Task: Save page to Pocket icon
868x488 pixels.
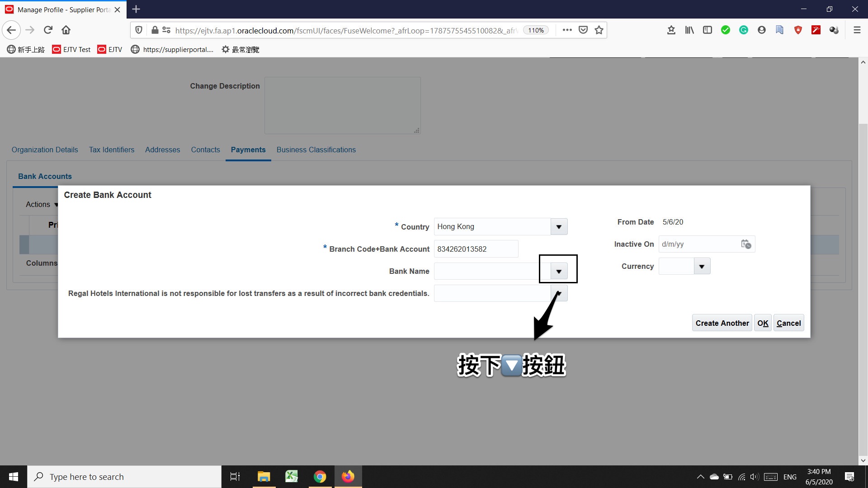Action: pos(583,30)
